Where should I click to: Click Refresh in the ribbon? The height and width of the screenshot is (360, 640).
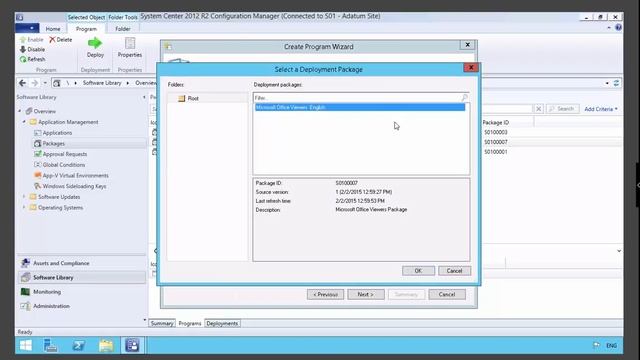32,59
